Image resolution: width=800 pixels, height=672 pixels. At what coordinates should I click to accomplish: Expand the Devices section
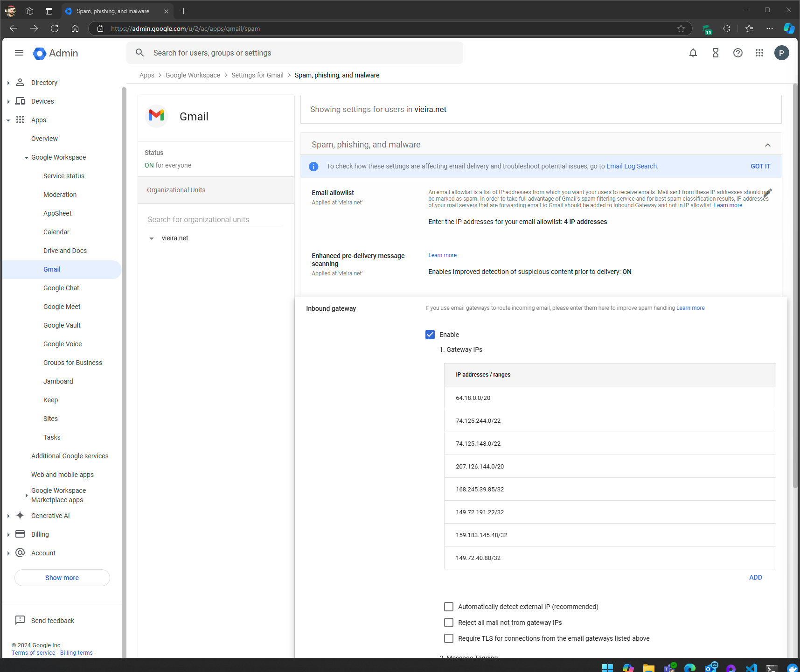tap(8, 102)
